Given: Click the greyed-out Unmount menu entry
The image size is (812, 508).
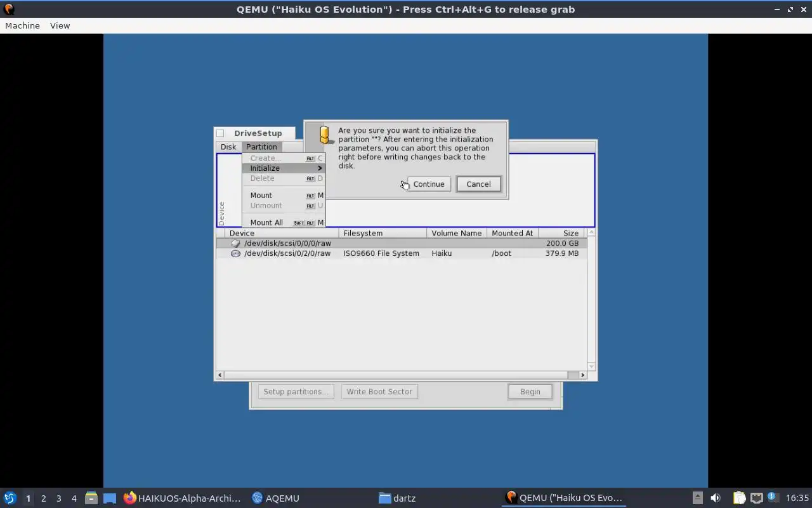Looking at the screenshot, I should tap(284, 206).
